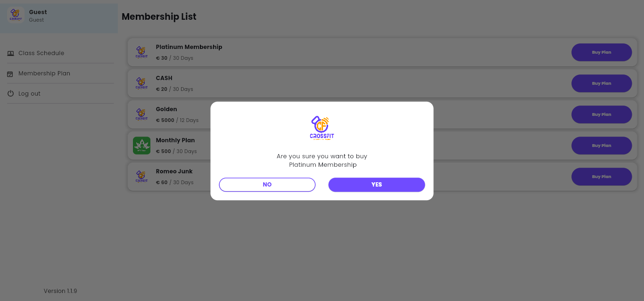Buy Plan for Romeo Junk
644x301 pixels.
click(x=602, y=177)
